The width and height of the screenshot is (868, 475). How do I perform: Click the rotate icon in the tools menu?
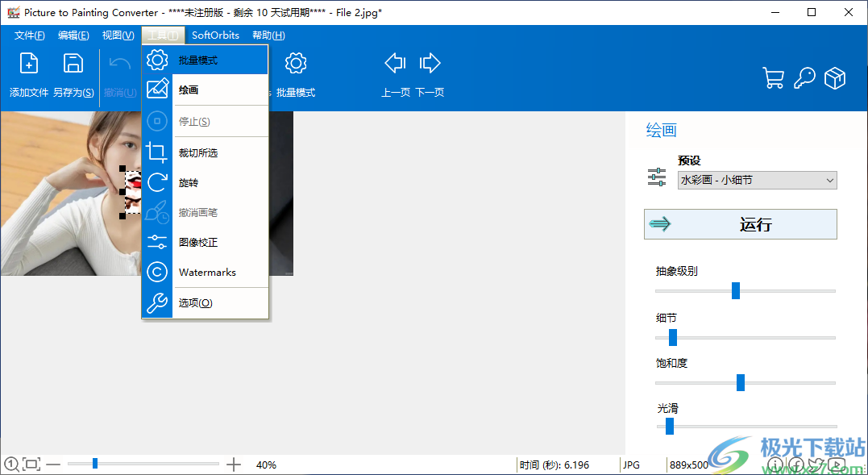pyautogui.click(x=157, y=182)
